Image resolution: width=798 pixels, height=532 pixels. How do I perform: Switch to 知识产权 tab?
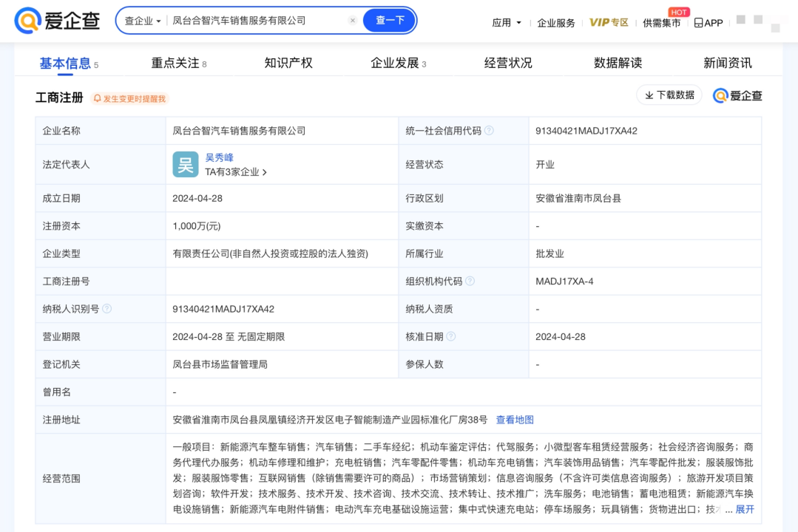pyautogui.click(x=288, y=63)
